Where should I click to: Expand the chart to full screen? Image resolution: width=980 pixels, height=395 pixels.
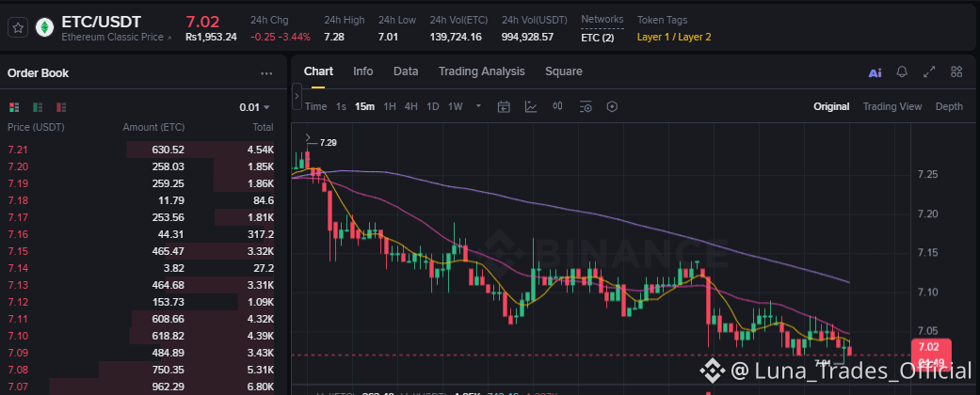coord(929,71)
